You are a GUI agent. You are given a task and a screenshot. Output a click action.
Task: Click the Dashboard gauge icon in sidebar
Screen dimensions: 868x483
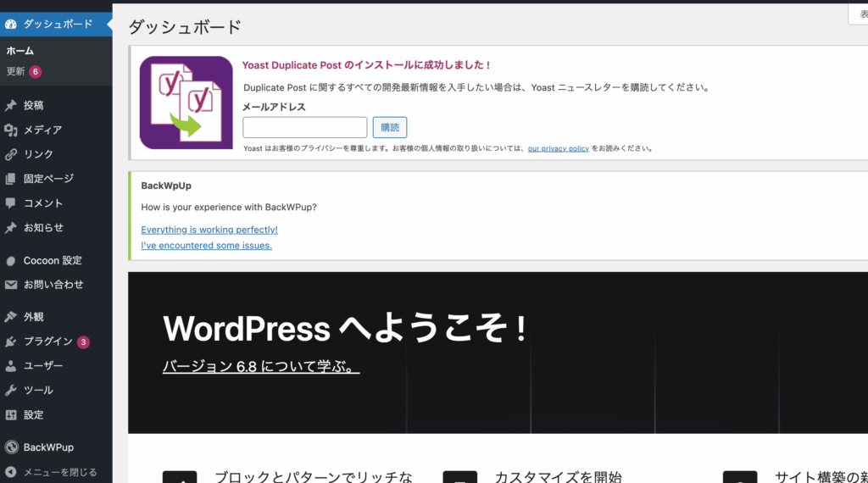tap(10, 25)
